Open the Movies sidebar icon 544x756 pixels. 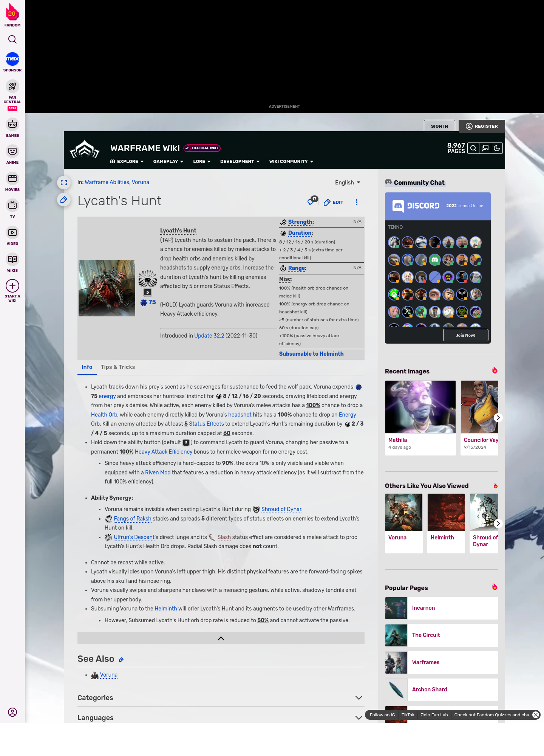(x=12, y=178)
